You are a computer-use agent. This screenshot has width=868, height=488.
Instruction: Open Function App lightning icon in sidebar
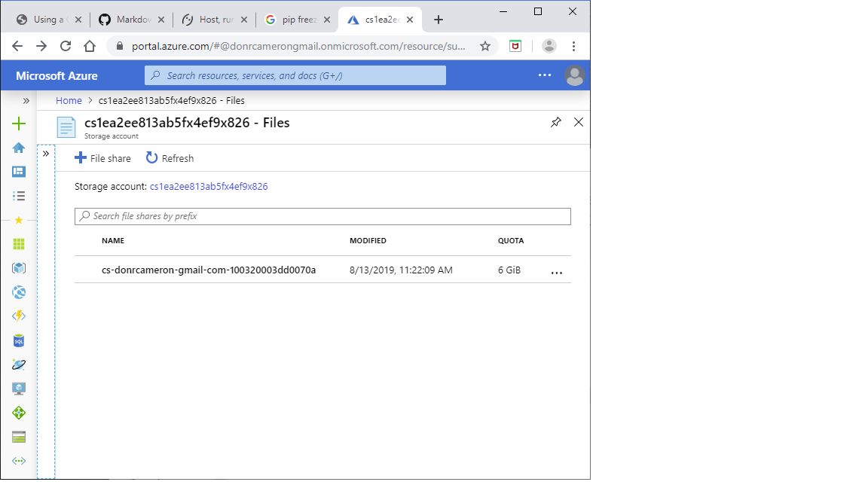[19, 316]
